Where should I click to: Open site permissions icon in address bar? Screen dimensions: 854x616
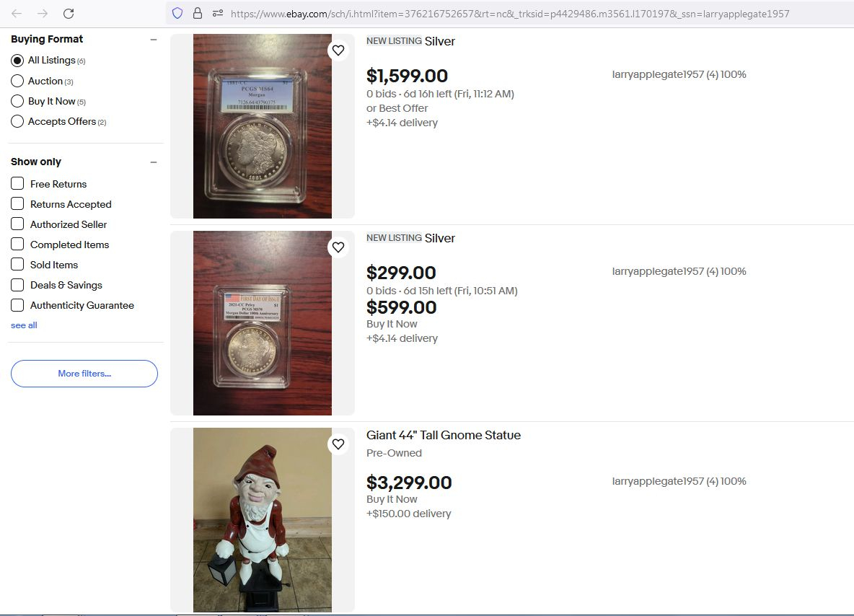(218, 14)
